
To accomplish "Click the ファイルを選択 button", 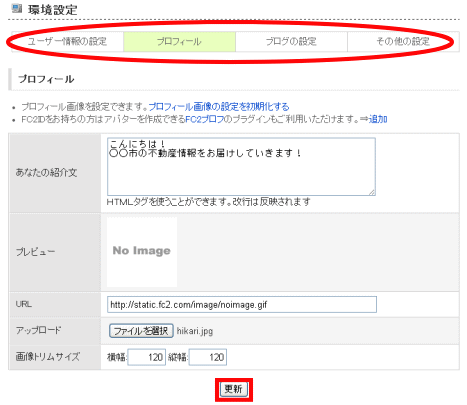I will tap(141, 331).
